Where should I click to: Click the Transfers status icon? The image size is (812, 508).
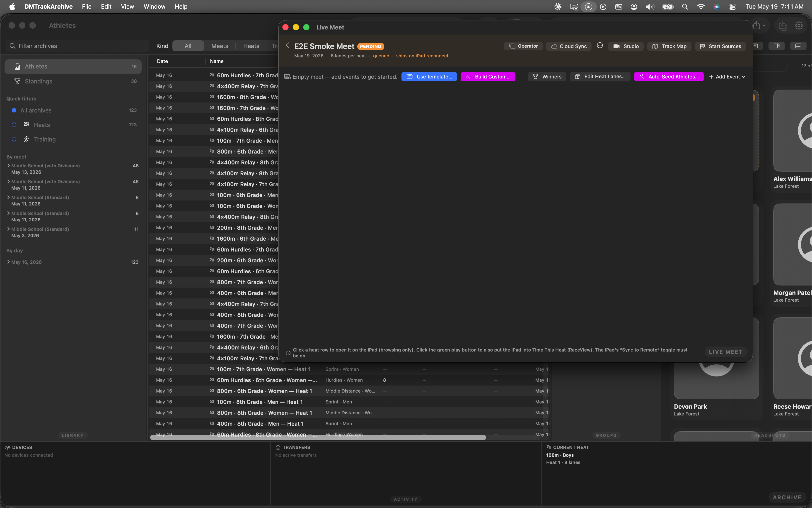[x=278, y=447]
